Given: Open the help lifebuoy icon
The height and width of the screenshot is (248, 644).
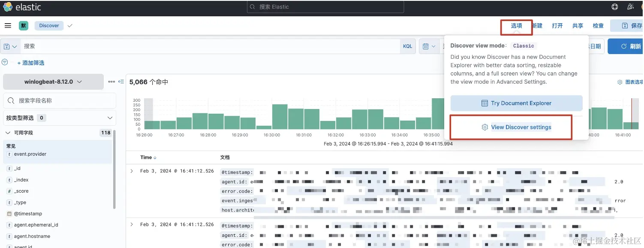Looking at the screenshot, I should (615, 7).
